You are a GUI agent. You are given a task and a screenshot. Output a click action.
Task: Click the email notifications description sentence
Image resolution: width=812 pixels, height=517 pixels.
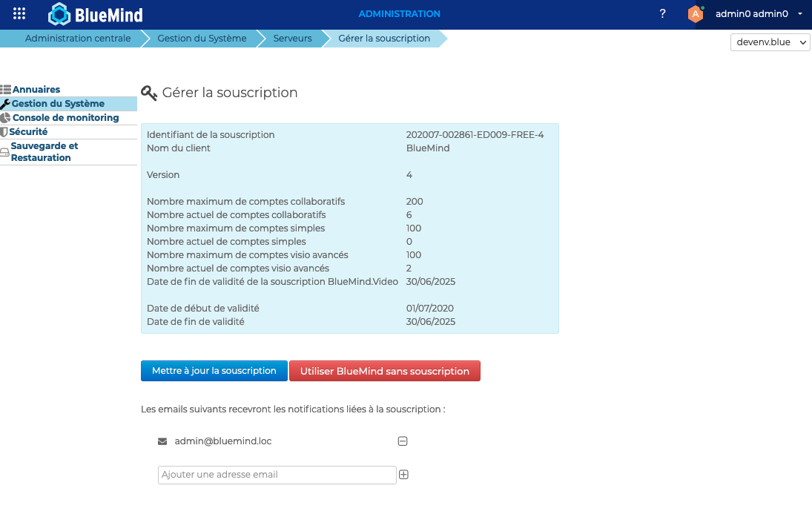coord(293,409)
